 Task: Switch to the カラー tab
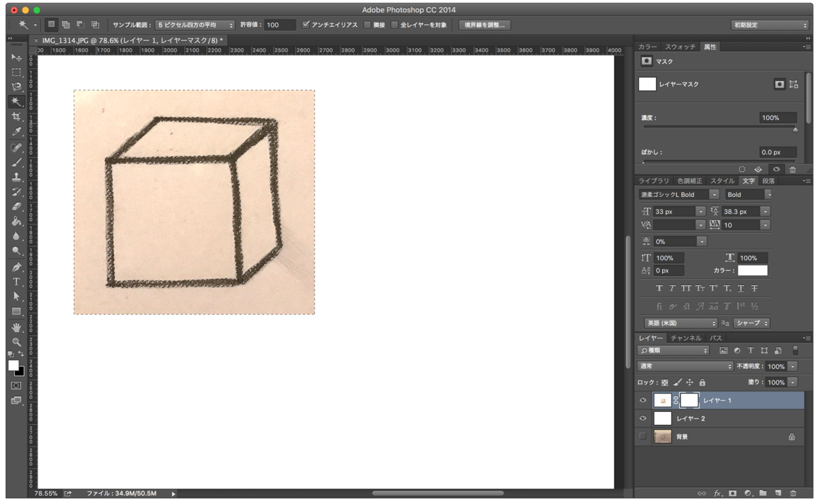coord(648,46)
